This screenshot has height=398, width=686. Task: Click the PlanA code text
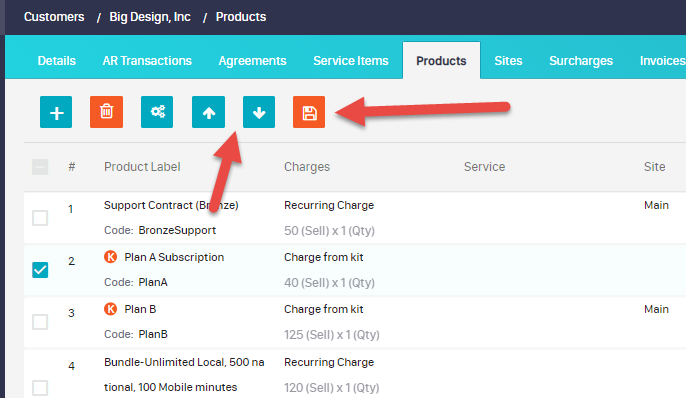click(153, 283)
